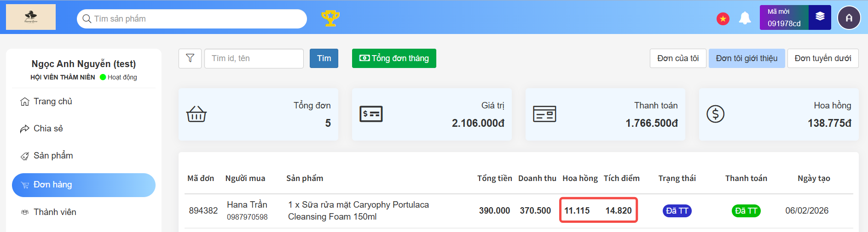Click revenue value 370.500
Viewport: 868px width, 232px height.
[x=535, y=211]
